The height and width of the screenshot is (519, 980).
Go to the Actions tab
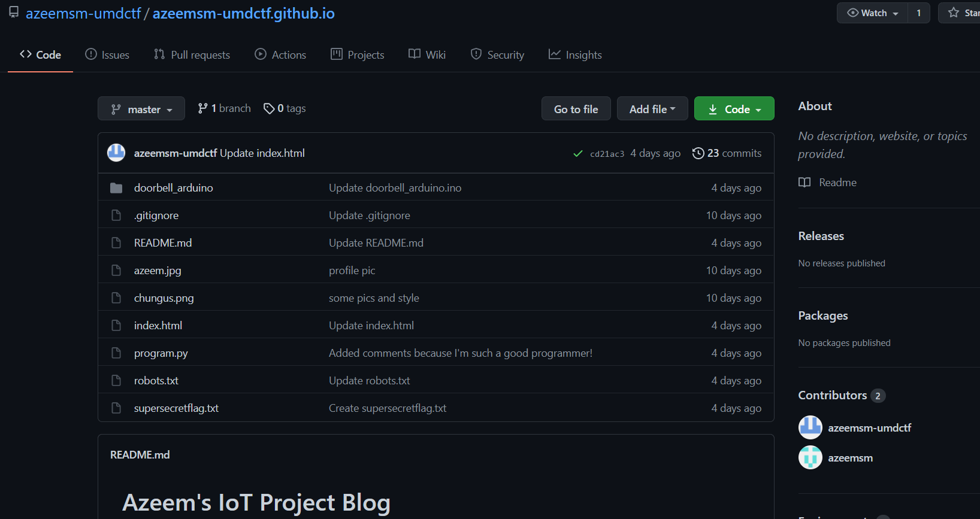pos(280,54)
